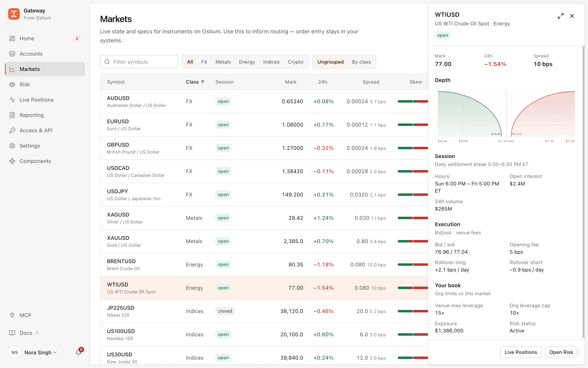Switch to By class grouping
The width and height of the screenshot is (588, 368).
tap(361, 62)
